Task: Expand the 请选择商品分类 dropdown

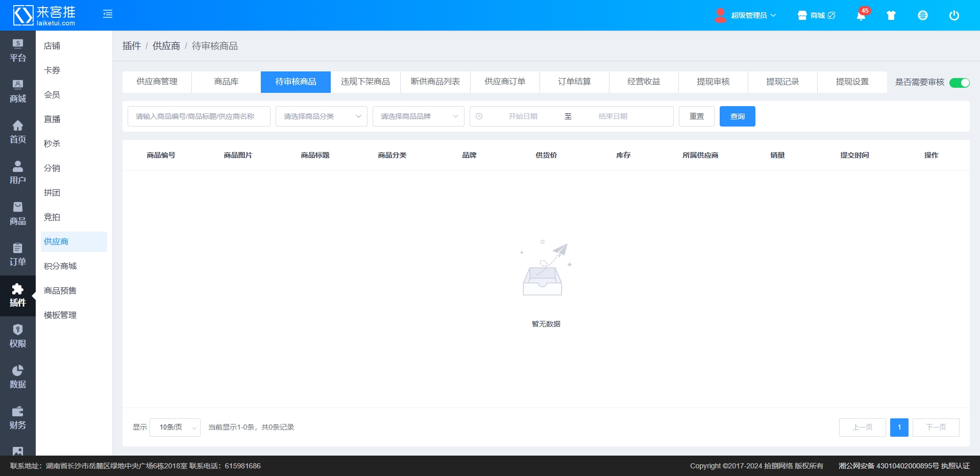Action: tap(321, 116)
